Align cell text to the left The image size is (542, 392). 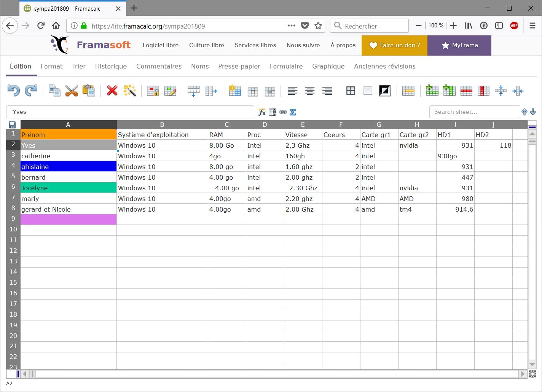pos(292,91)
